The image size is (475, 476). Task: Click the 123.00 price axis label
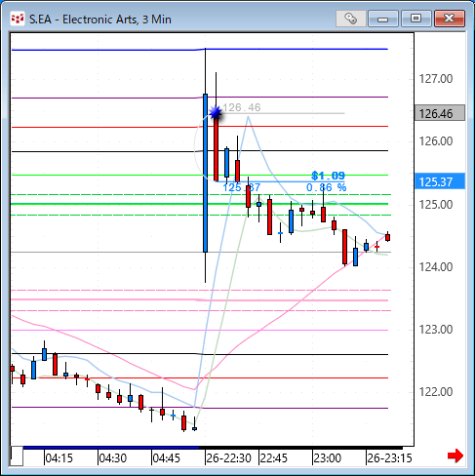[436, 330]
